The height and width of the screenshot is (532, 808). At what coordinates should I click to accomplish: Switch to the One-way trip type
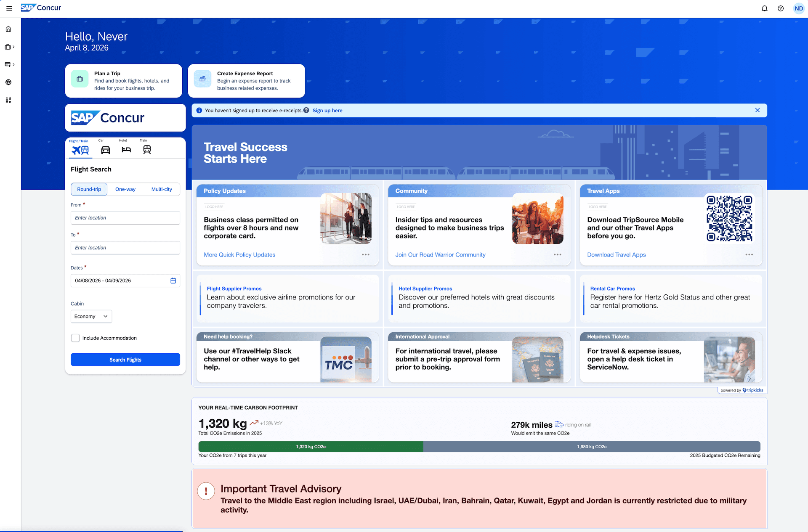pyautogui.click(x=125, y=189)
